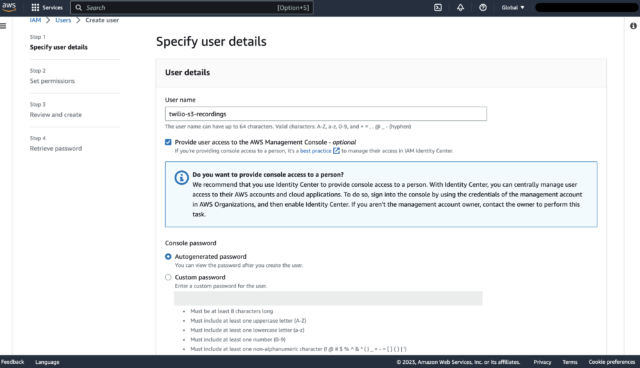Open the help question mark icon
The image size is (640, 368).
pyautogui.click(x=483, y=7)
